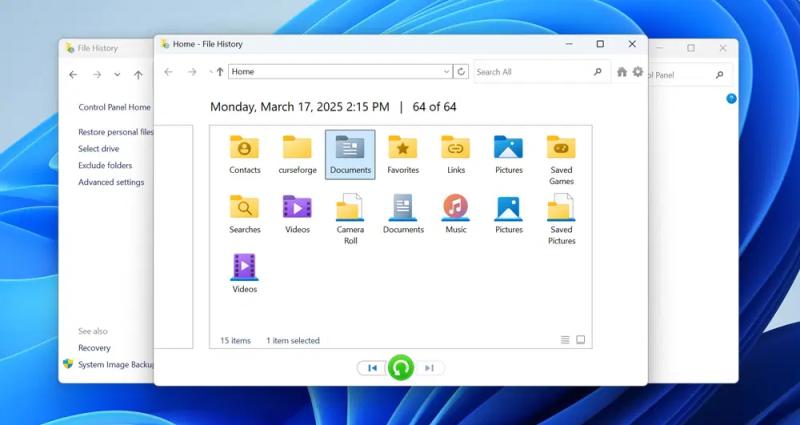Click up arrow in Control Panel window
This screenshot has height=425, width=800.
click(x=138, y=74)
